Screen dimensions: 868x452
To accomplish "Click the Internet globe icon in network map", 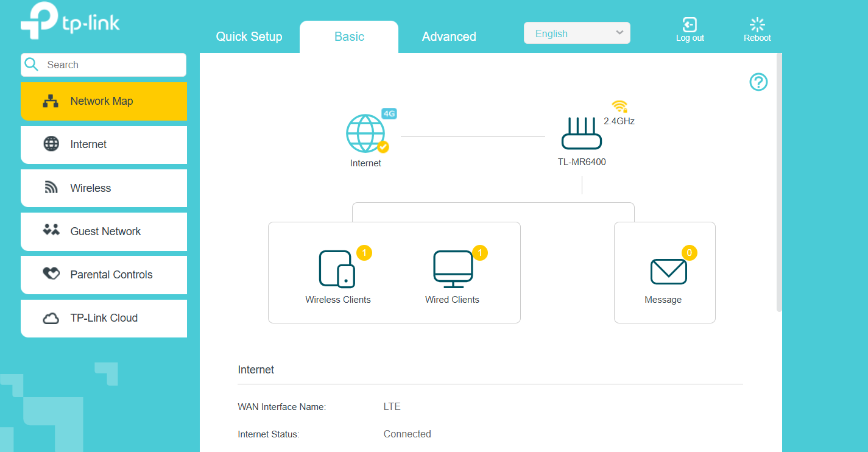I will tap(365, 133).
